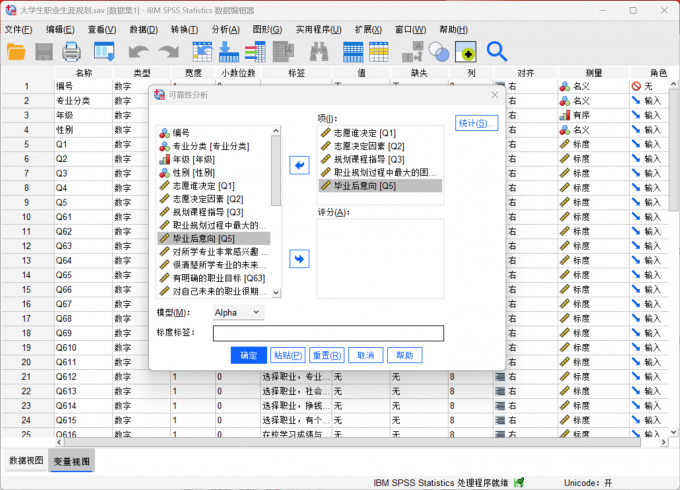Screen dimensions: 680x490
Task: Click the Find binoculars icon
Action: [x=319, y=52]
